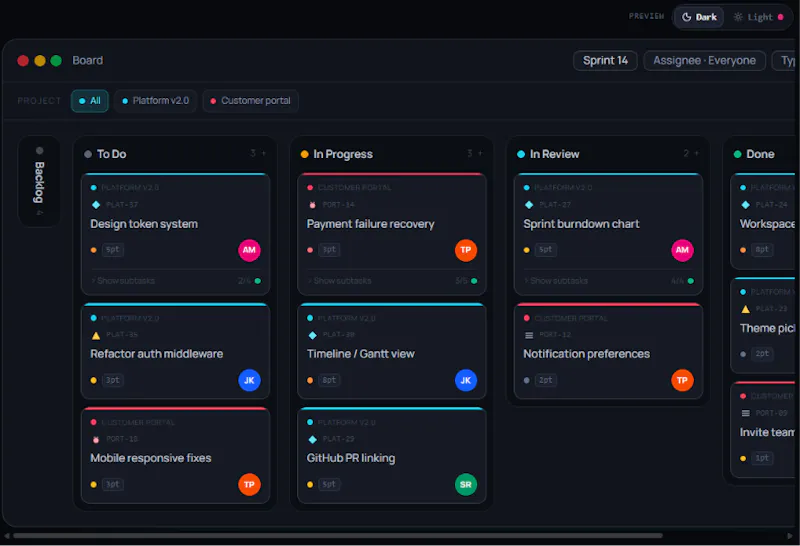Viewport: 800px width, 546px height.
Task: Add a card with In Review plus icon
Action: [x=696, y=153]
